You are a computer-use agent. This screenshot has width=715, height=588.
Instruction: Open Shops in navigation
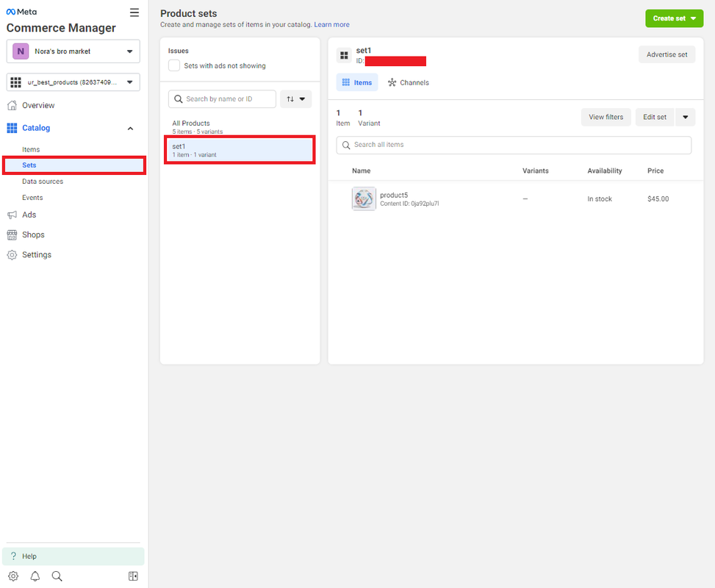click(x=33, y=235)
